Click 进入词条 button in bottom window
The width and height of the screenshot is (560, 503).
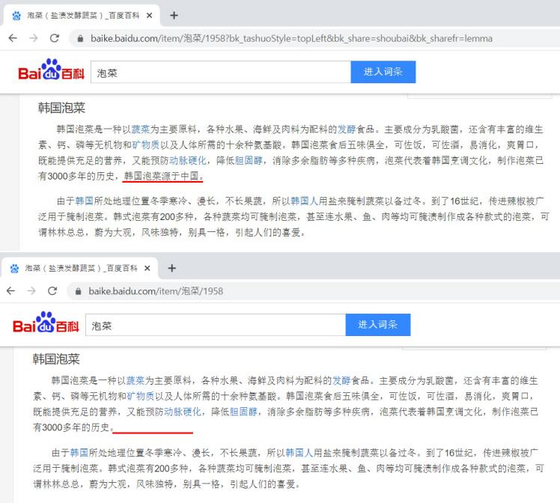pyautogui.click(x=378, y=325)
